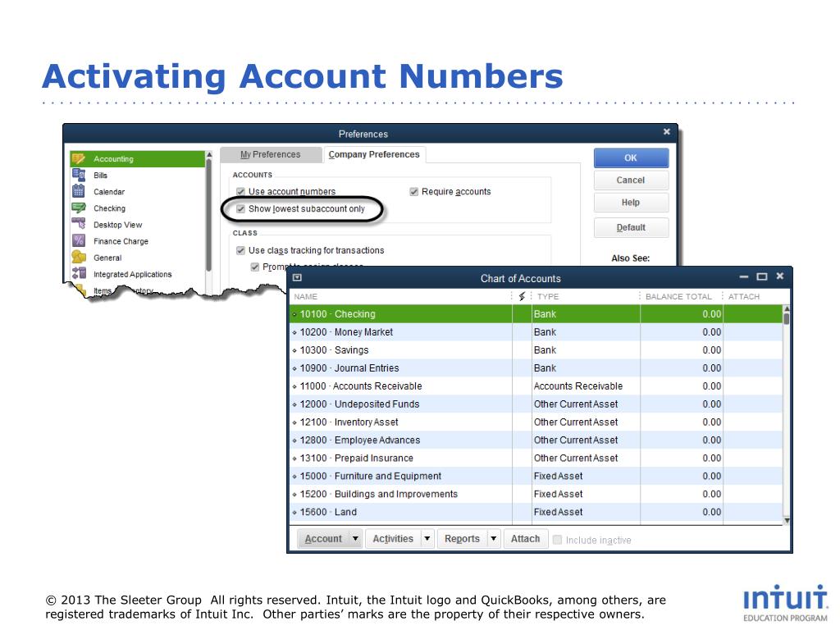
Task: Select the 13100 Prepaid Insurance account
Action: coord(536,458)
